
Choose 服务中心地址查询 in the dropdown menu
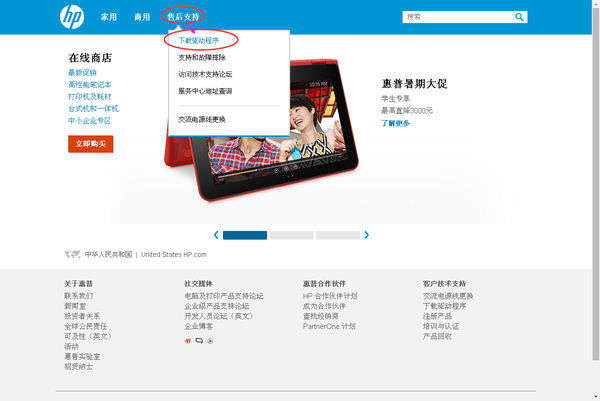click(205, 91)
